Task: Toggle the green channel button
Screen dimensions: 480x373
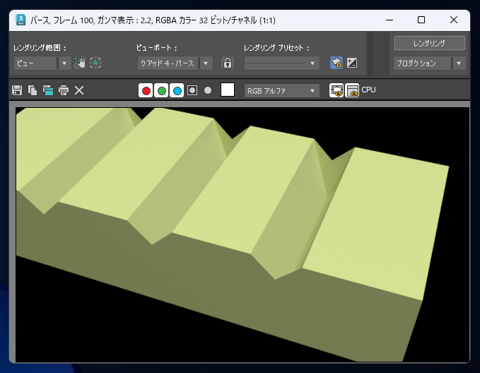Action: coord(162,91)
